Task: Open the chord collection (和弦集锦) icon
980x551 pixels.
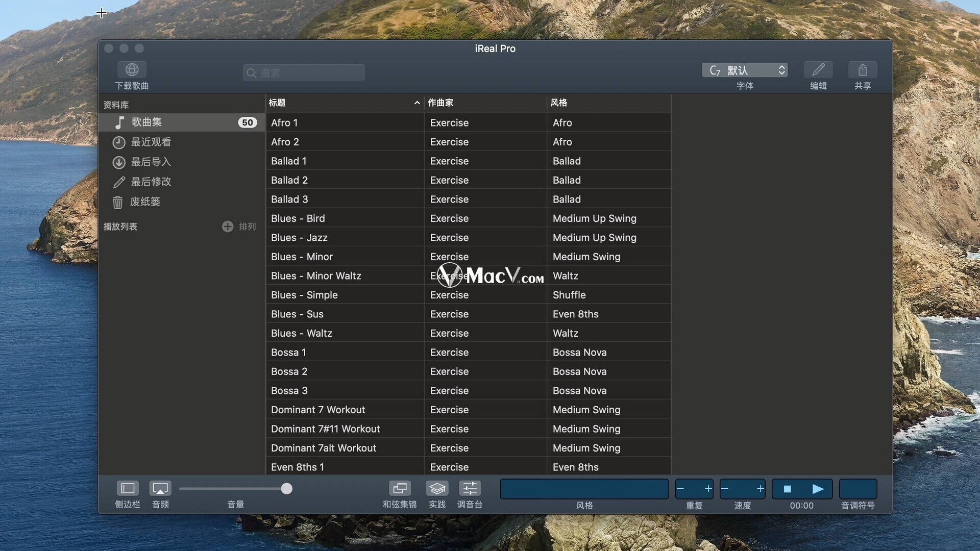Action: click(x=400, y=488)
